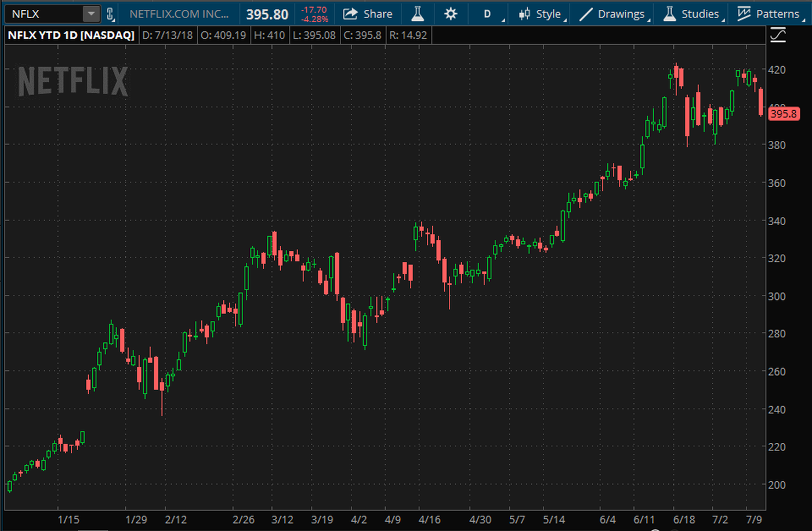Click the 7/2 date axis label

click(x=720, y=519)
